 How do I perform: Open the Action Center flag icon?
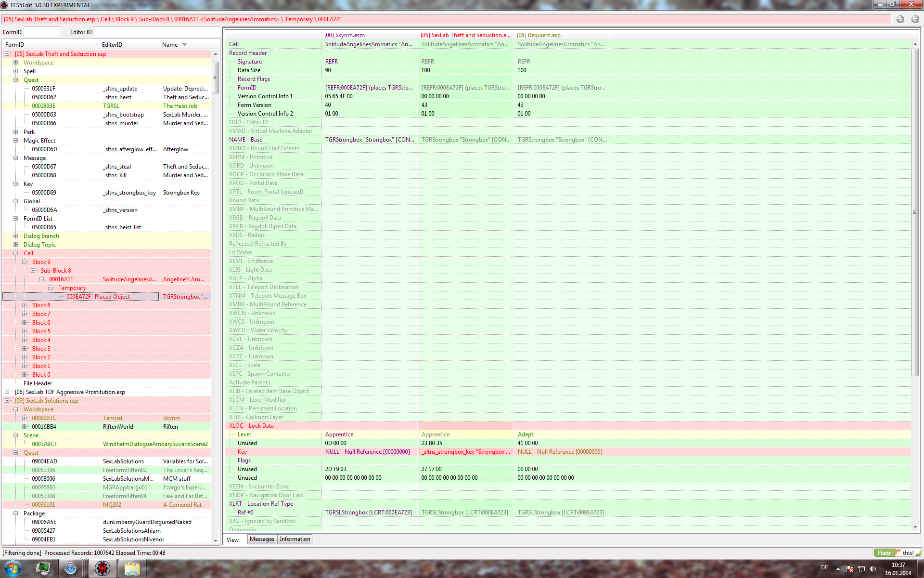coord(850,569)
